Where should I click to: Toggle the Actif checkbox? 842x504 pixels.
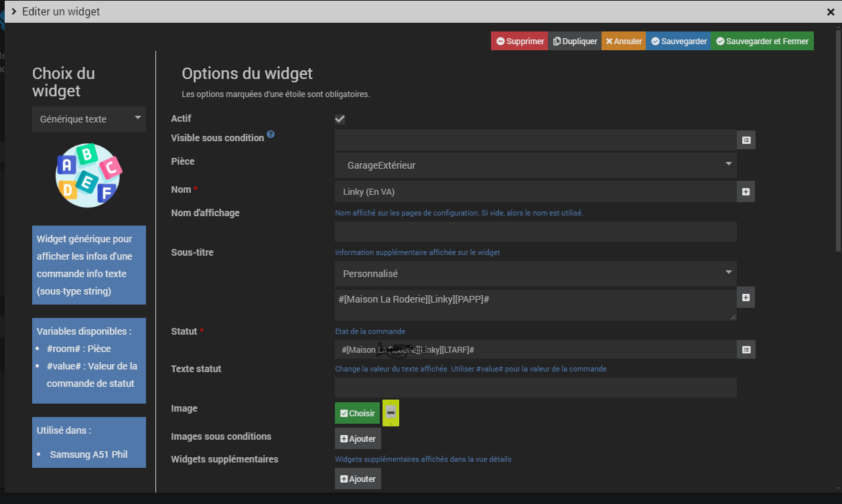(x=340, y=119)
